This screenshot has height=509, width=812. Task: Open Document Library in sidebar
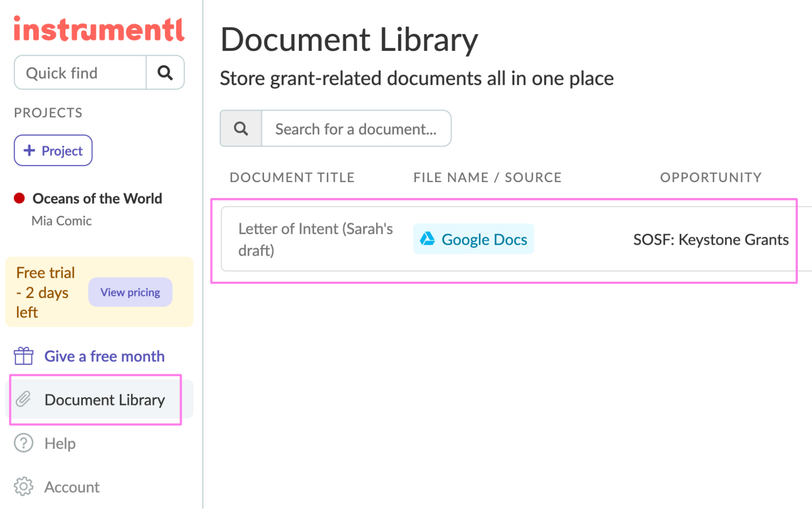pos(104,400)
